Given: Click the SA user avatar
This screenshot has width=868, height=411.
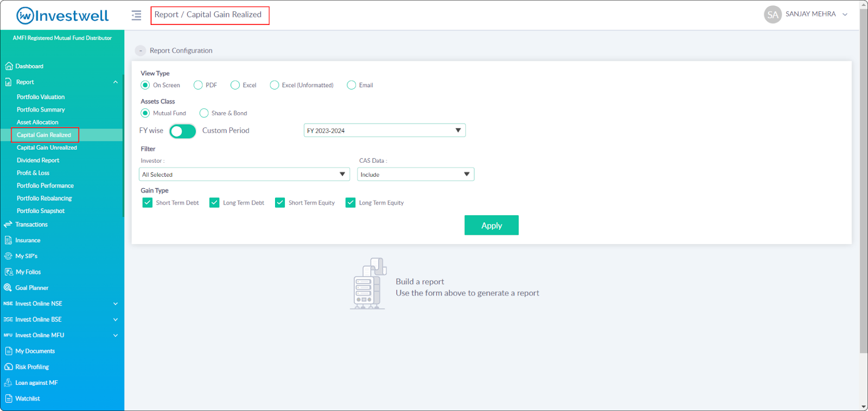Looking at the screenshot, I should 773,15.
